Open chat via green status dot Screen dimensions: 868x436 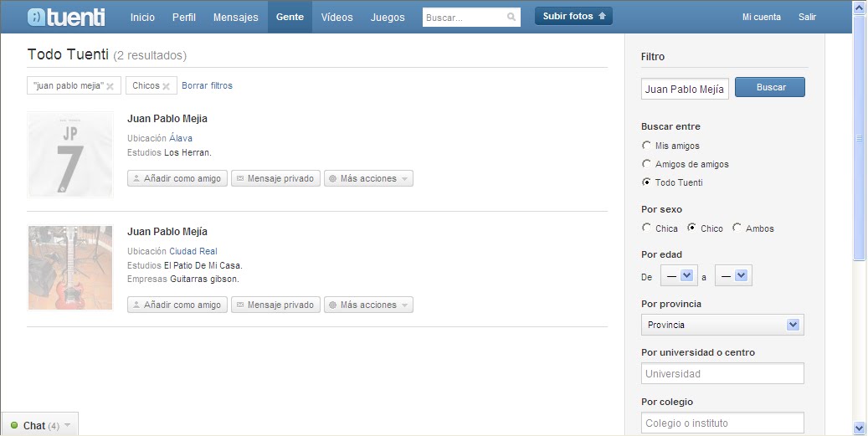click(14, 425)
